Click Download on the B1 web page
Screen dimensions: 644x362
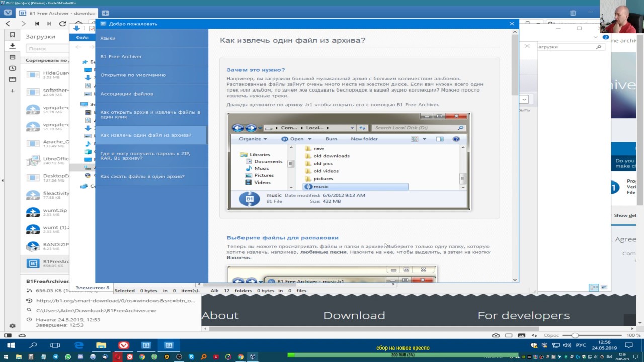pyautogui.click(x=354, y=315)
